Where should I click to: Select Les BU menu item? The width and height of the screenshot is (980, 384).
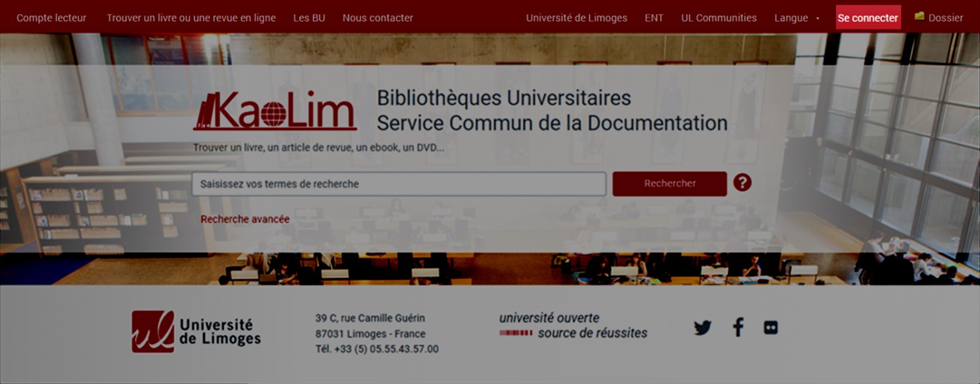(309, 18)
